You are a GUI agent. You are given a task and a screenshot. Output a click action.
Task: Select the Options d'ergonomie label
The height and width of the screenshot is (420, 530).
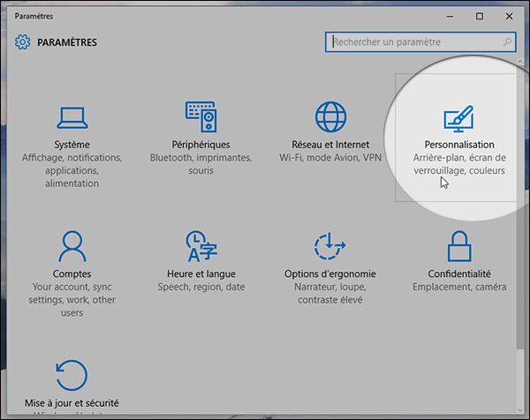[x=329, y=274]
